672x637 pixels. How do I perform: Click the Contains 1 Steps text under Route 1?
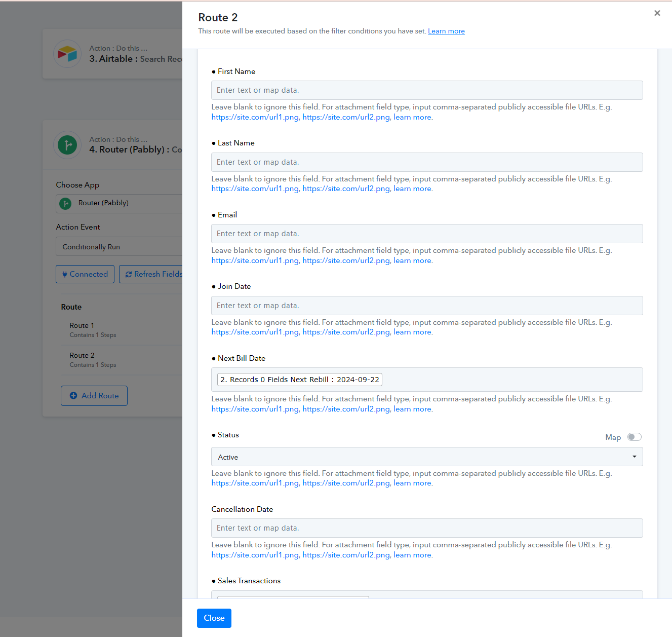click(93, 335)
